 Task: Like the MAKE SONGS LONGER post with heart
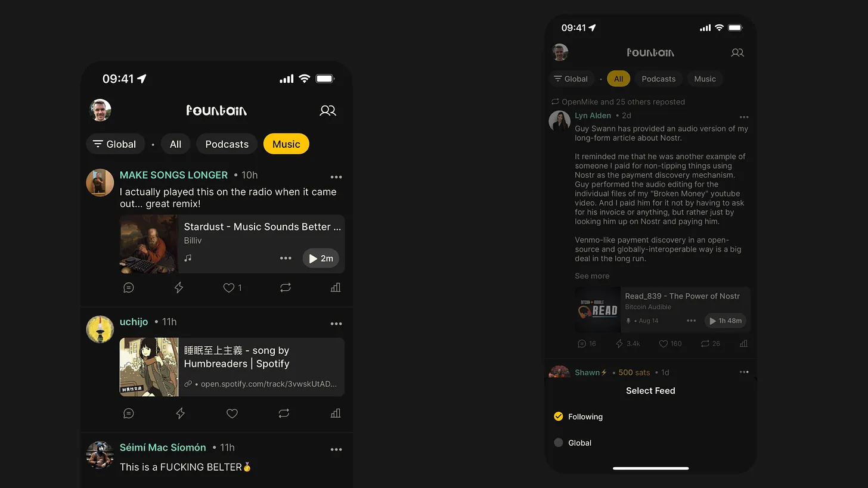(x=228, y=288)
